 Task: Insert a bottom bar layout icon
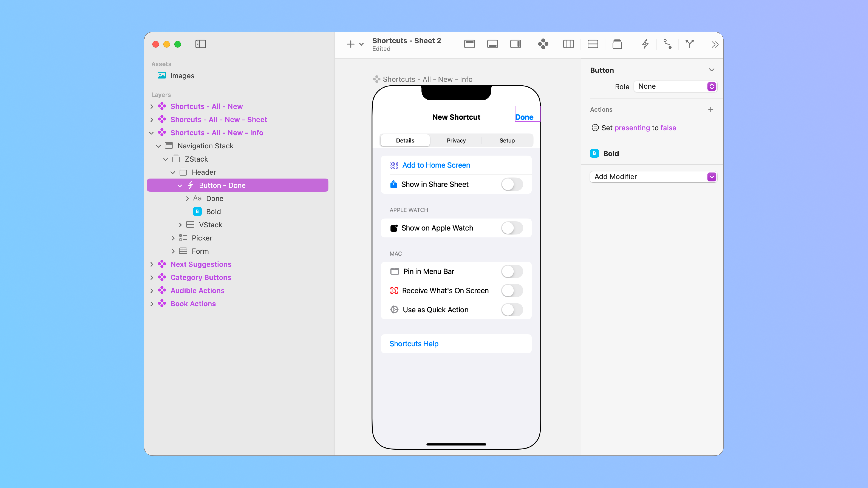pyautogui.click(x=492, y=44)
